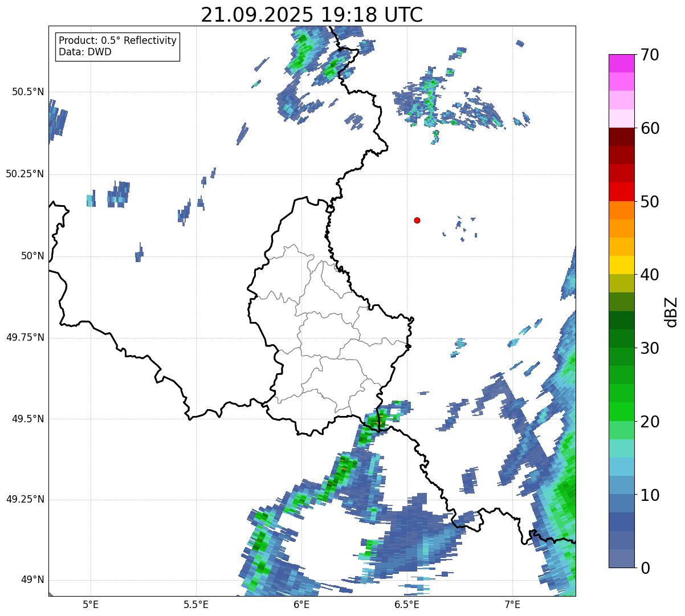Click the title "21.09.2025 19:18 UTC"

click(x=312, y=15)
